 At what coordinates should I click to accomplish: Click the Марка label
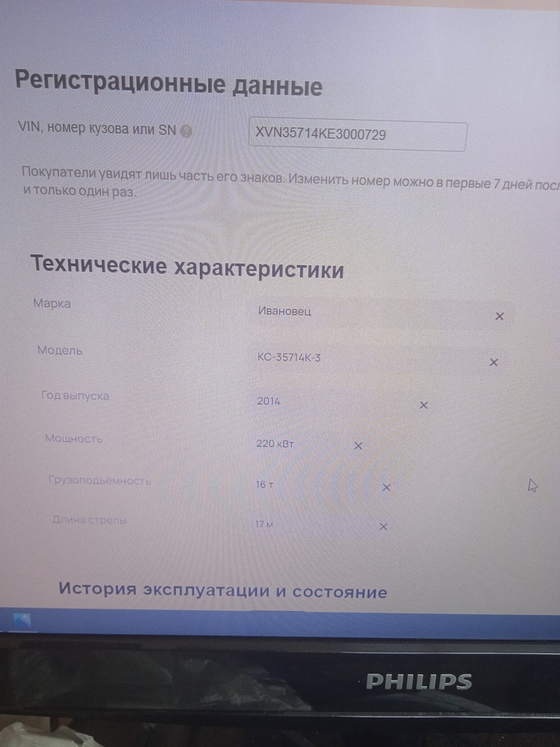(52, 303)
